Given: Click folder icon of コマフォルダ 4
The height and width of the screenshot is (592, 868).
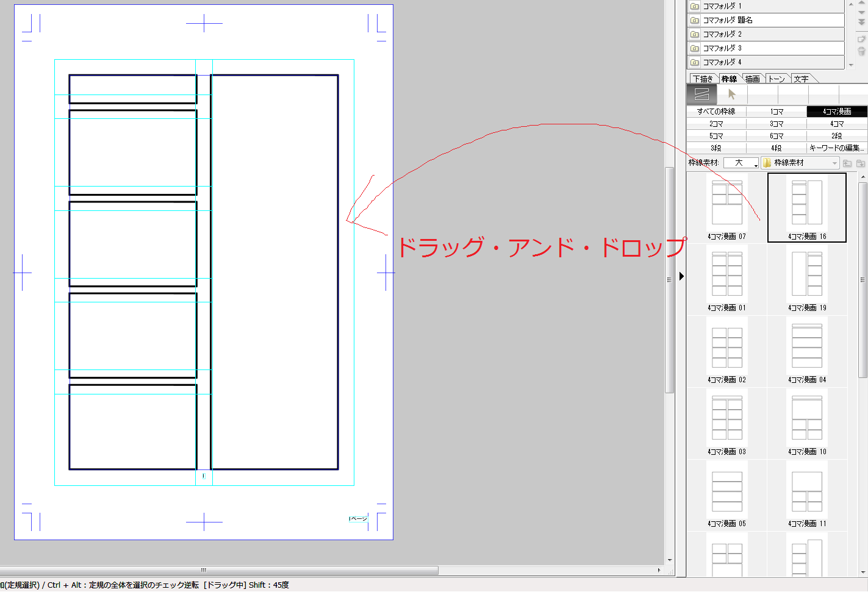Looking at the screenshot, I should tap(694, 62).
